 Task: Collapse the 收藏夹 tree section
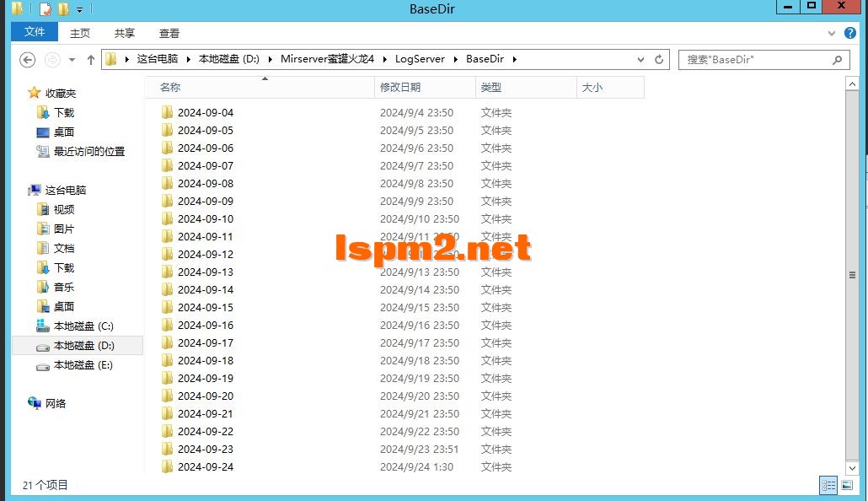coord(25,93)
